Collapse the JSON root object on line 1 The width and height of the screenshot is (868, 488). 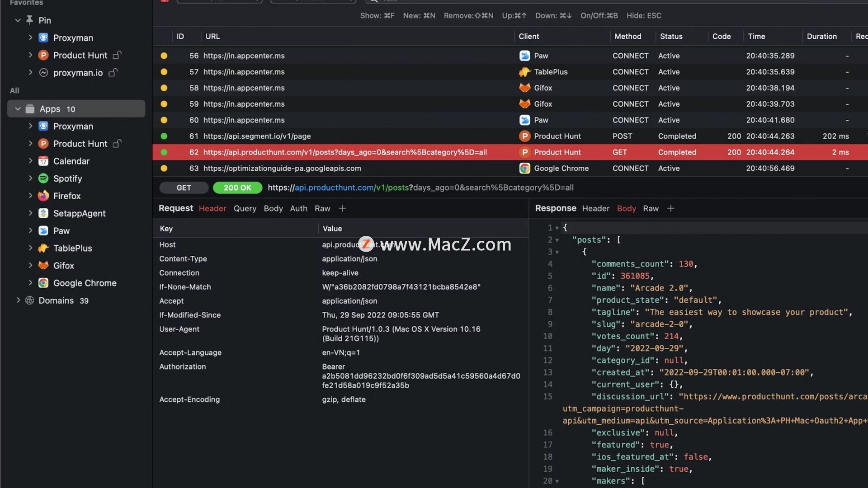557,228
